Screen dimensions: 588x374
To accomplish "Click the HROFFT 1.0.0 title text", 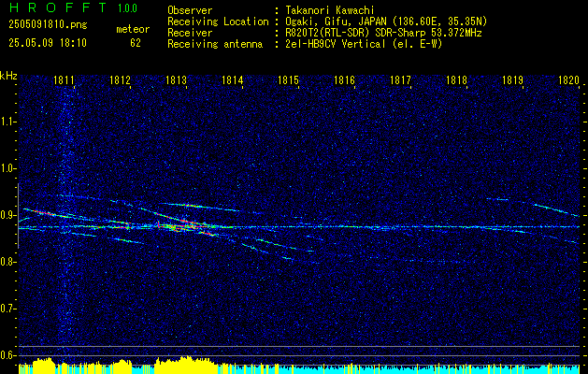I will [x=74, y=7].
